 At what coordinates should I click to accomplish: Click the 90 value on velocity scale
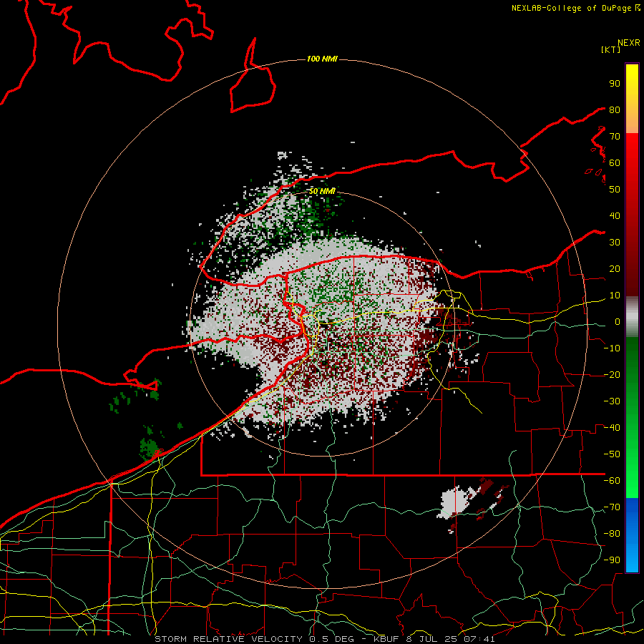click(x=615, y=84)
